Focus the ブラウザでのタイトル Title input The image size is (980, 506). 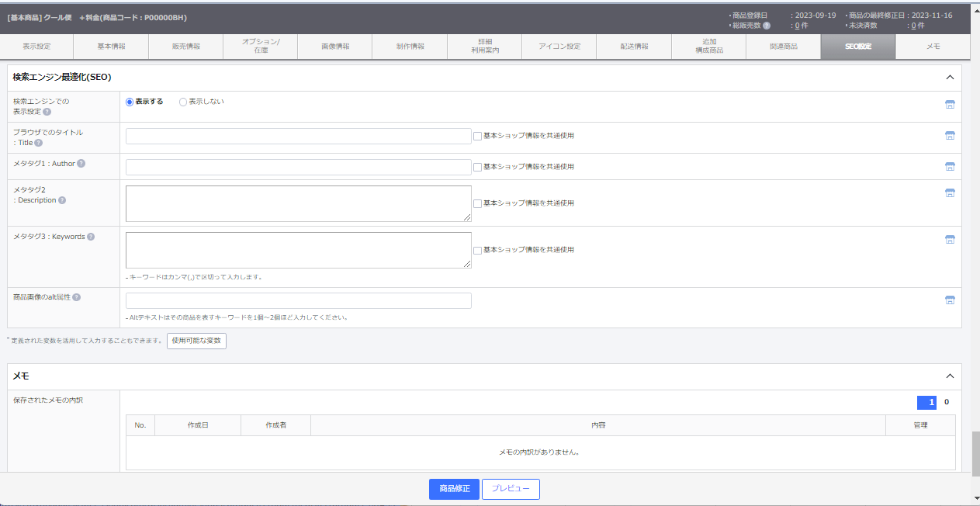pyautogui.click(x=299, y=136)
